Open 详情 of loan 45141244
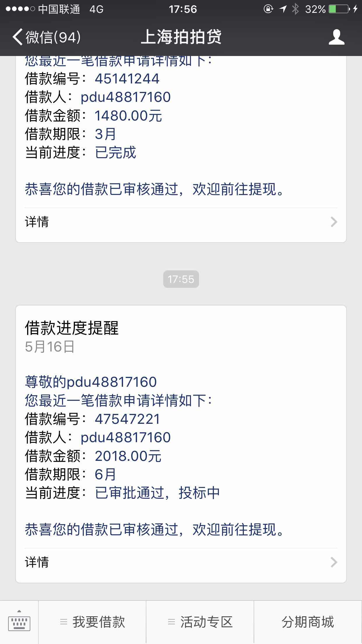 click(x=181, y=222)
